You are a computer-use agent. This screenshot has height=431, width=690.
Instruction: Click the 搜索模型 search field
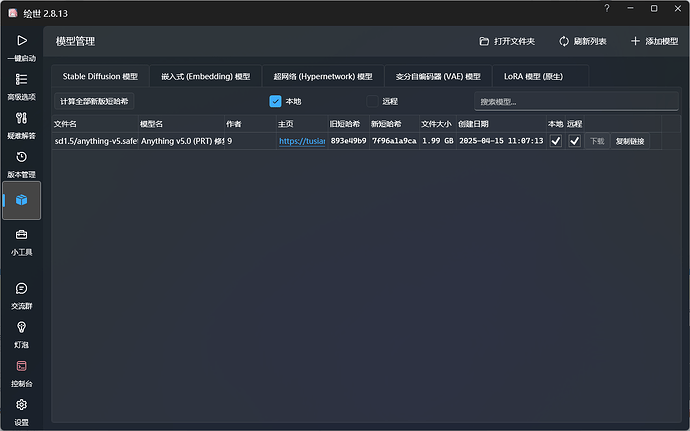click(x=576, y=102)
